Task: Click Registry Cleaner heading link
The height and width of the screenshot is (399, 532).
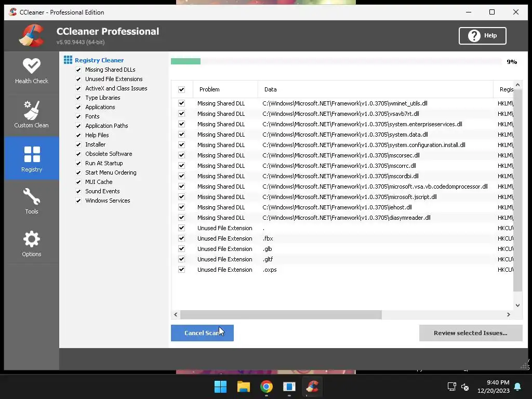Action: [x=99, y=60]
